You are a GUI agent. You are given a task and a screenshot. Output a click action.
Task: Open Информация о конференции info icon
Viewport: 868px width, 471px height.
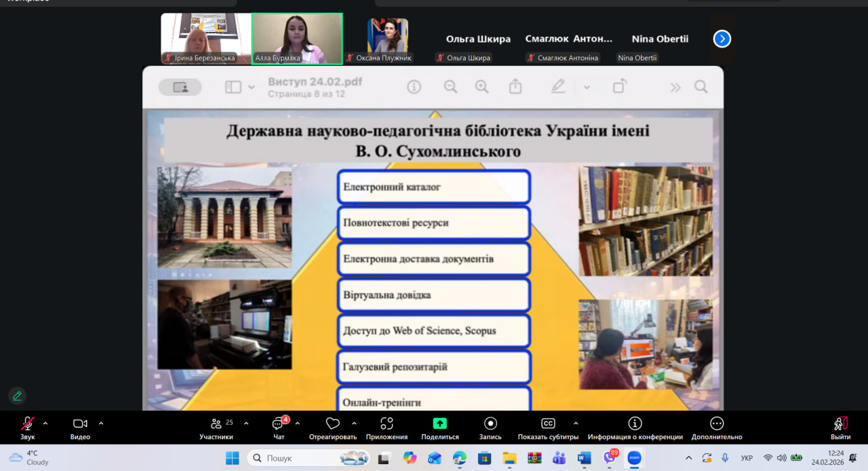point(635,424)
